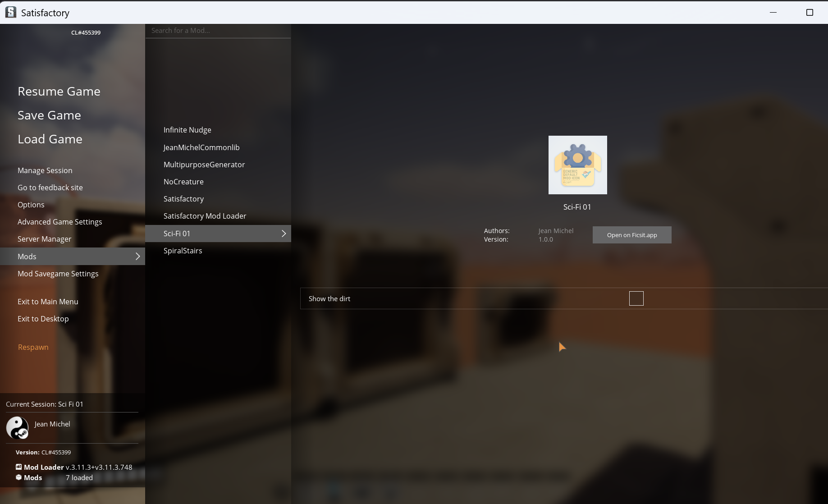Click the mod version 1.0.0 value

[x=546, y=239]
